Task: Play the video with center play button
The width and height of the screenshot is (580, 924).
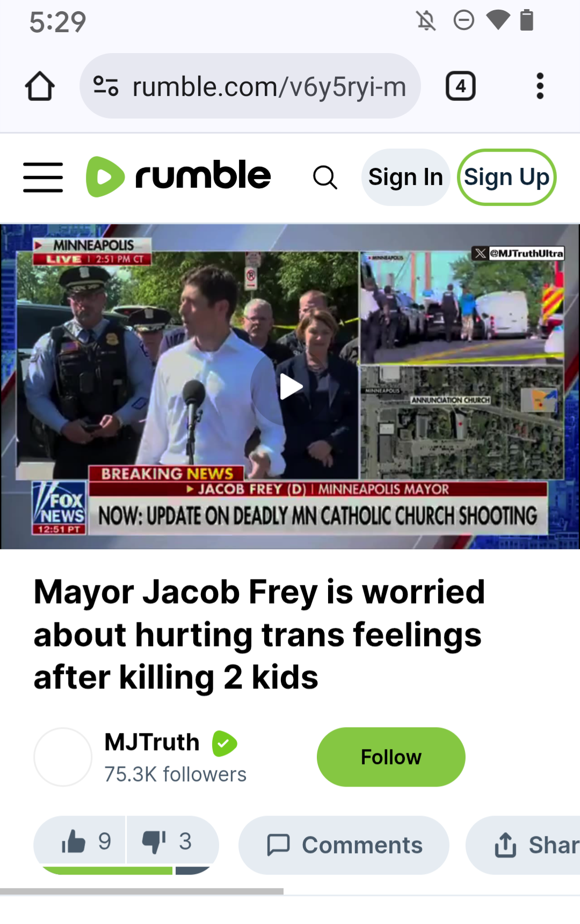Action: [x=291, y=386]
